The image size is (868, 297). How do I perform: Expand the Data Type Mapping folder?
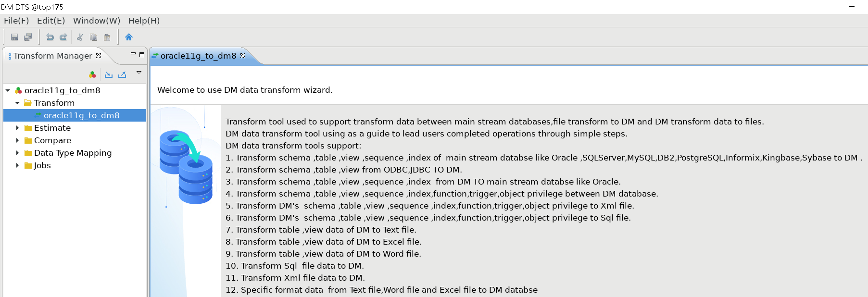pos(17,153)
